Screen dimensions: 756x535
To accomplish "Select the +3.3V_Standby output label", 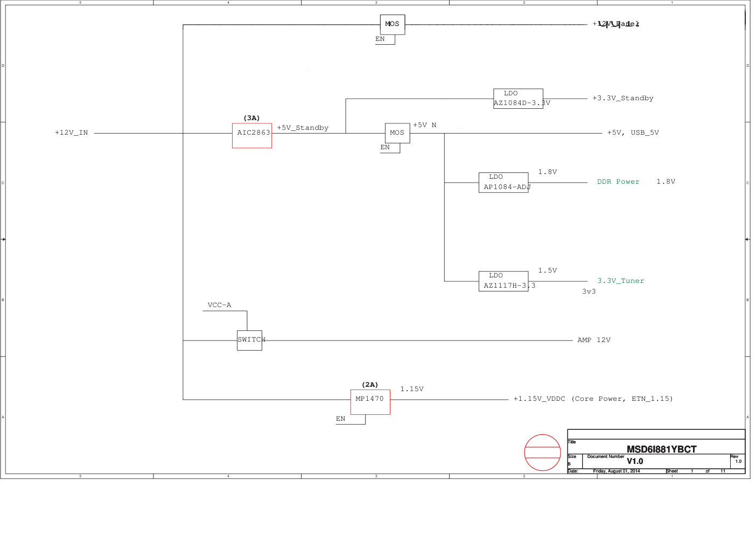I will coord(622,98).
